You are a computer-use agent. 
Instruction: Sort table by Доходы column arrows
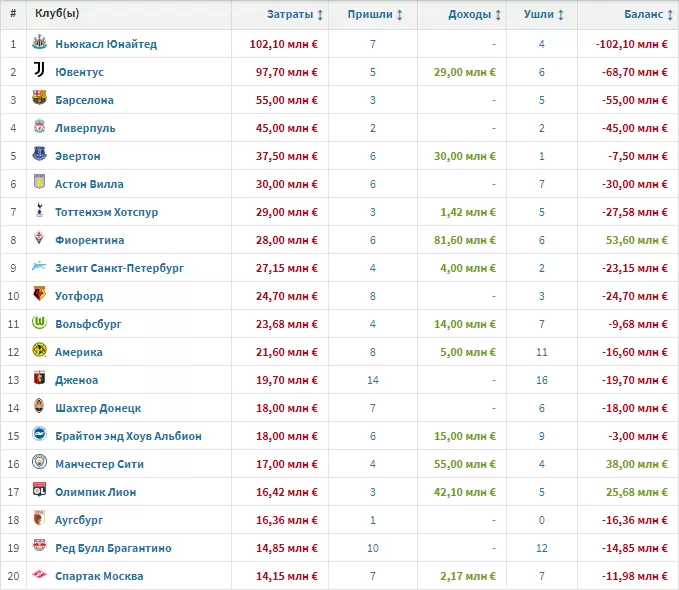pyautogui.click(x=498, y=15)
